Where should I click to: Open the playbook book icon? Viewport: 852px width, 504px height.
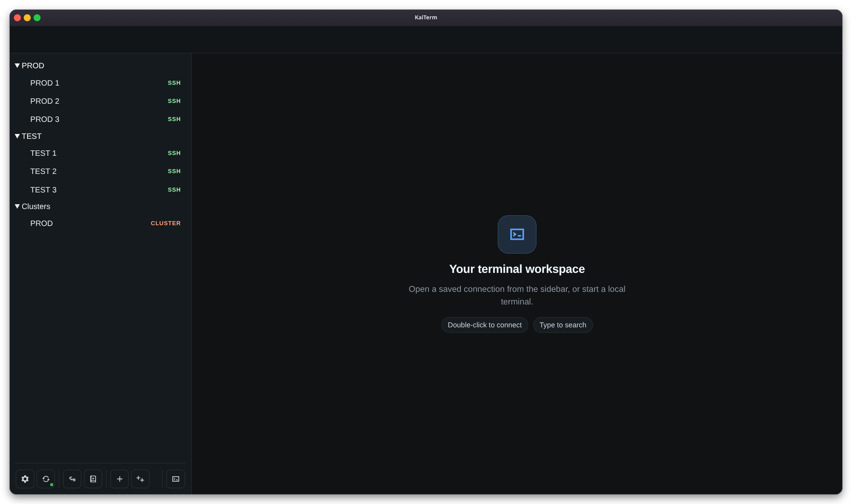click(93, 479)
